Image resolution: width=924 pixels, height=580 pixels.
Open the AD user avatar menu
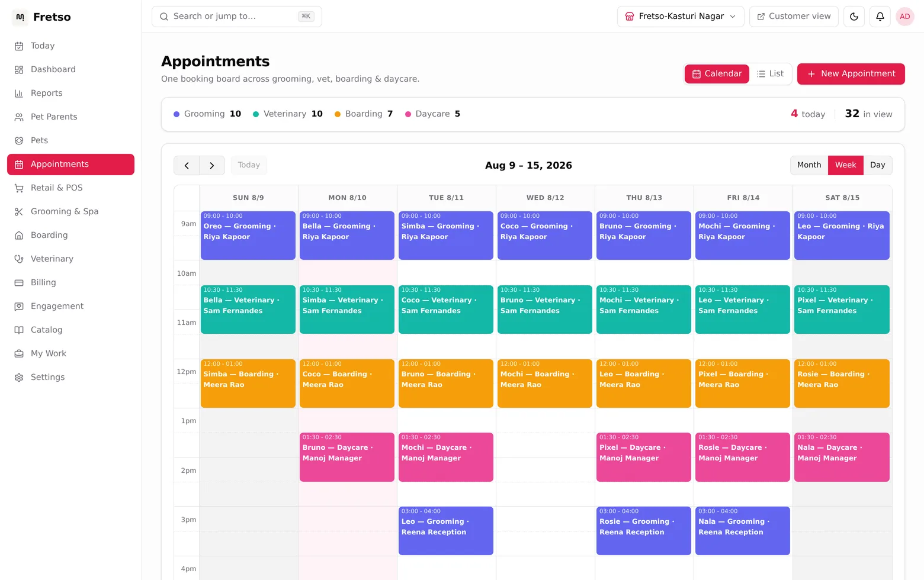coord(905,17)
